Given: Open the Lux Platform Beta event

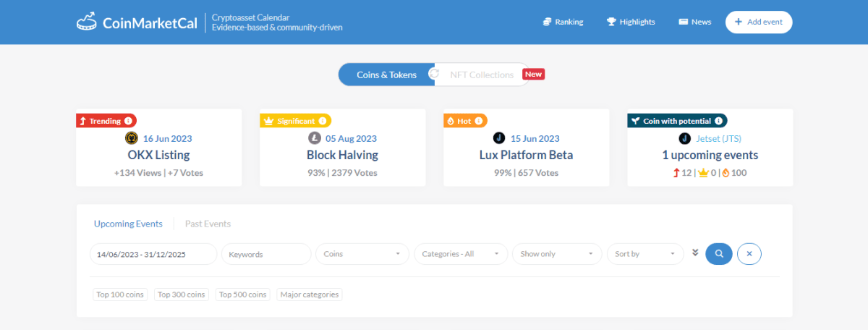Looking at the screenshot, I should point(526,155).
